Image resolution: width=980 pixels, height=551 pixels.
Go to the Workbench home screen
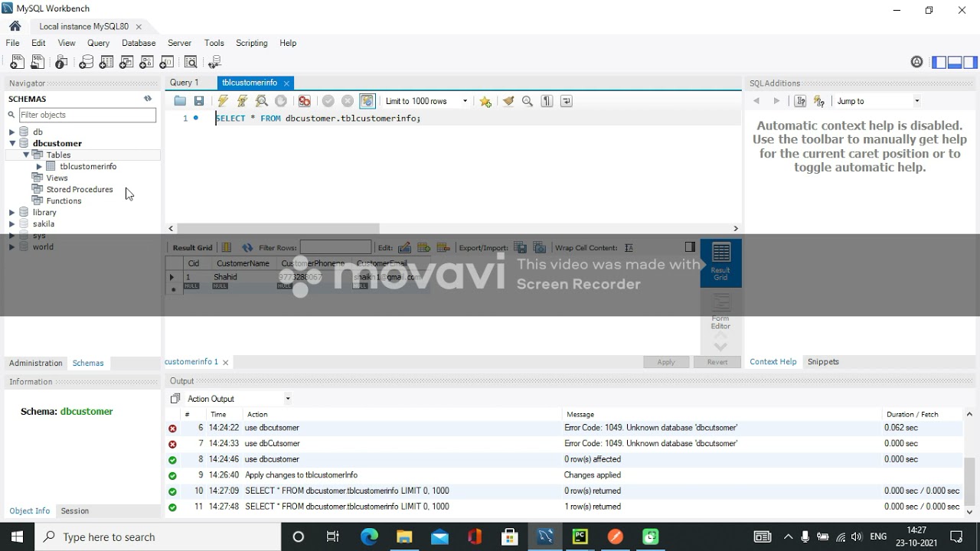(15, 26)
